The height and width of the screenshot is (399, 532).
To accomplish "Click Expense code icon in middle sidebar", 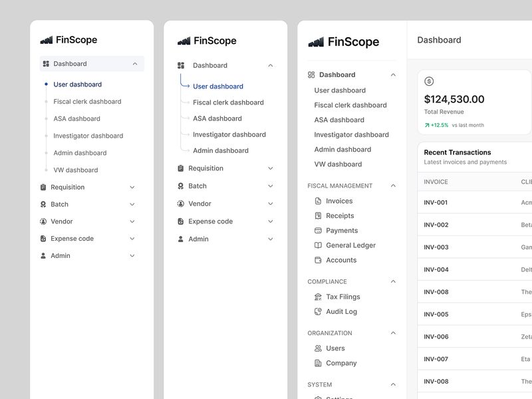I will (180, 221).
